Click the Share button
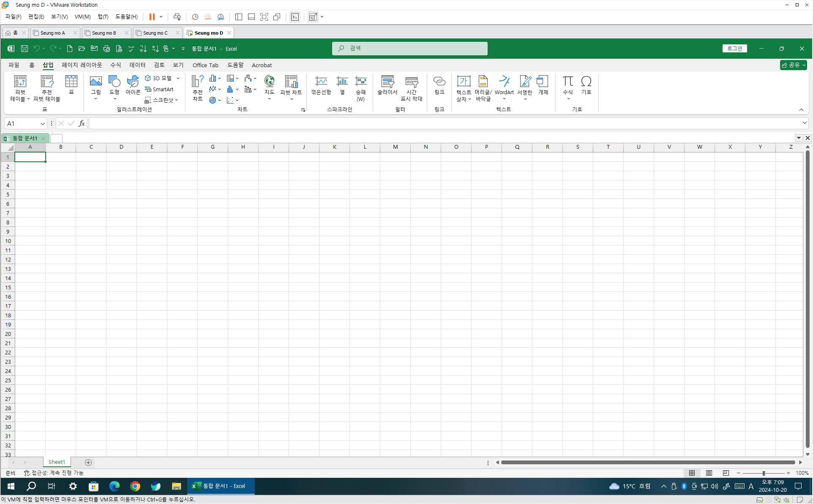The width and height of the screenshot is (813, 504). point(793,65)
